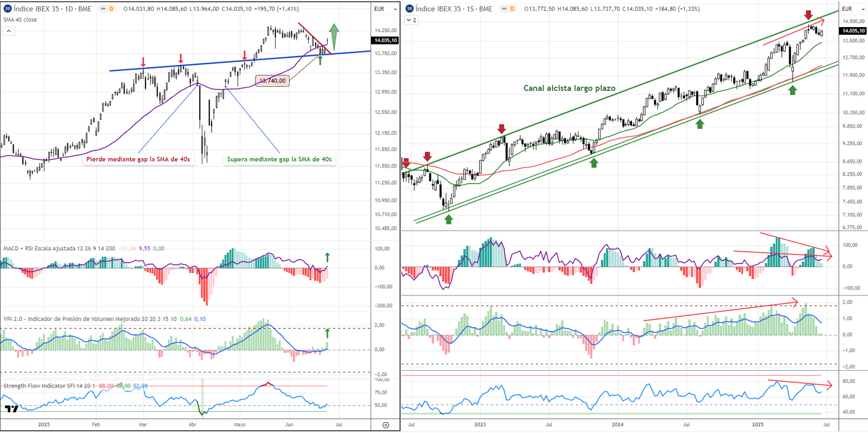Image resolution: width=868 pixels, height=433 pixels.
Task: Open the EUR currency dropdown on the daily chart
Action: pos(385,9)
